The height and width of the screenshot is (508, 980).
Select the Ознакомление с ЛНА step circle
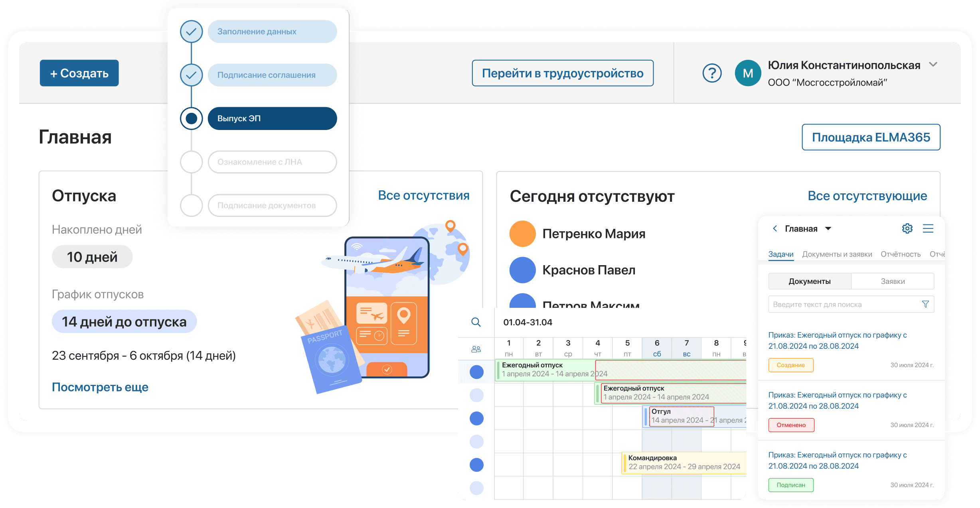192,162
